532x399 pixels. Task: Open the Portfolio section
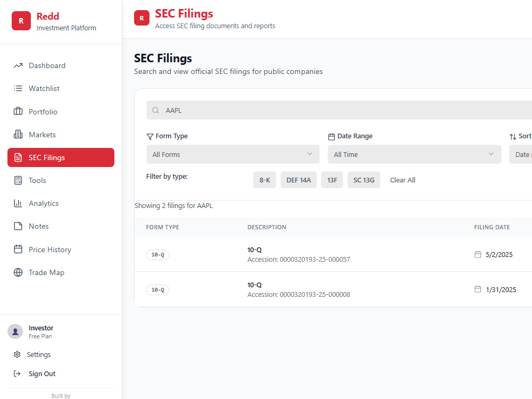pyautogui.click(x=61, y=112)
